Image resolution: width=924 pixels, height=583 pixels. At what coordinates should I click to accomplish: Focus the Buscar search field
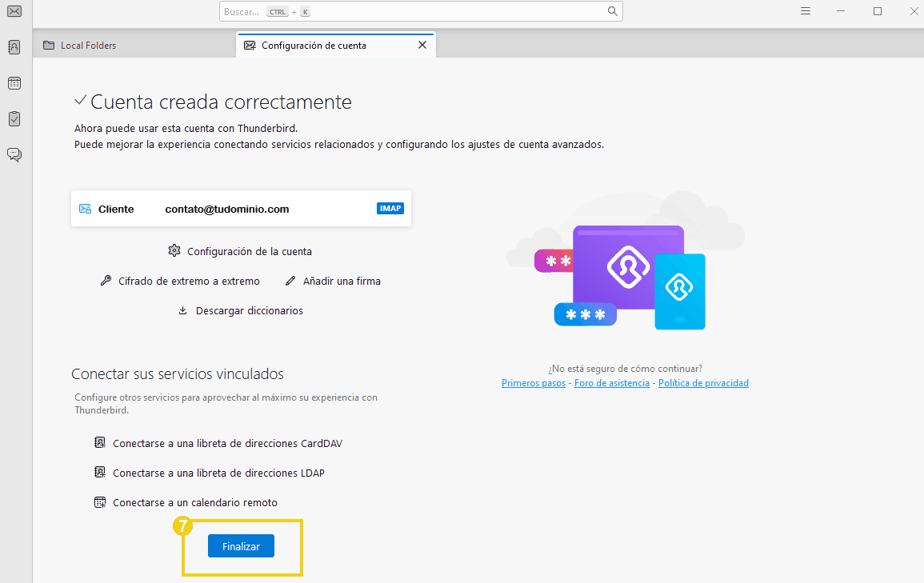tap(400, 11)
